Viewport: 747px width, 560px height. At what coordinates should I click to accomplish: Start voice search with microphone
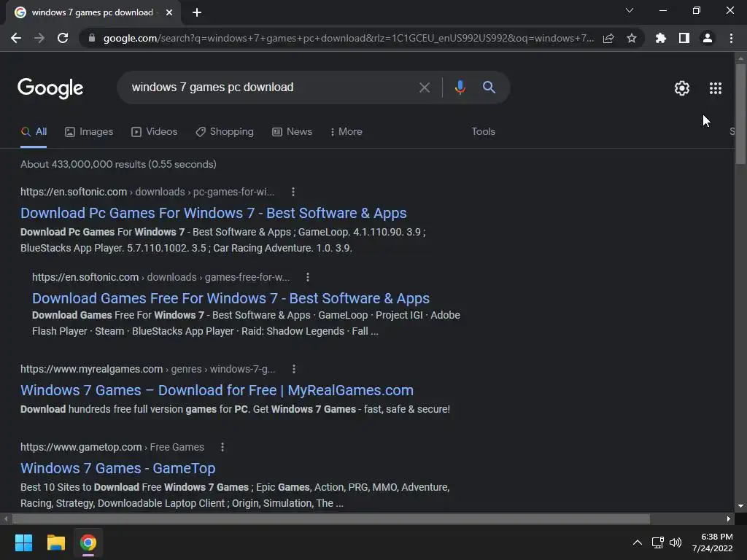coord(460,87)
